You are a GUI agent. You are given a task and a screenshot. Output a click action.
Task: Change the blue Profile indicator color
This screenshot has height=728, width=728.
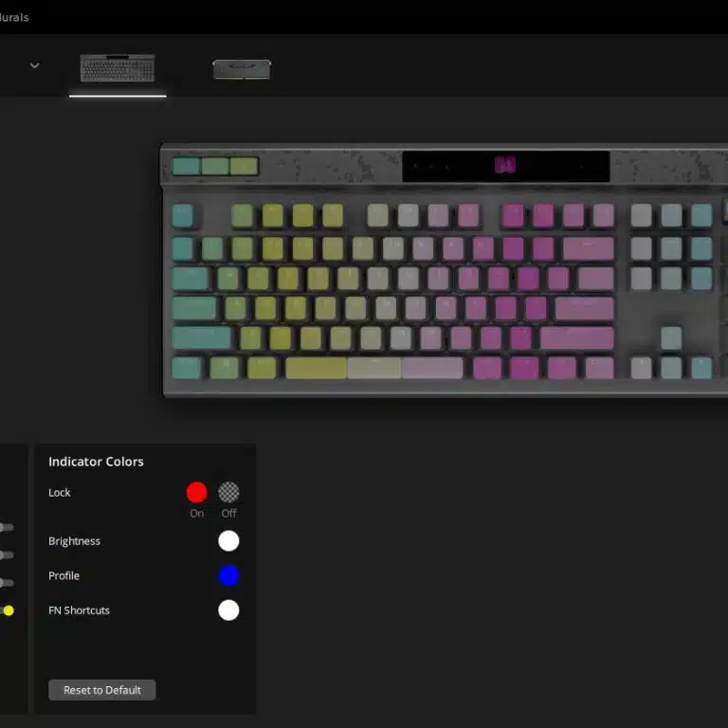click(228, 575)
